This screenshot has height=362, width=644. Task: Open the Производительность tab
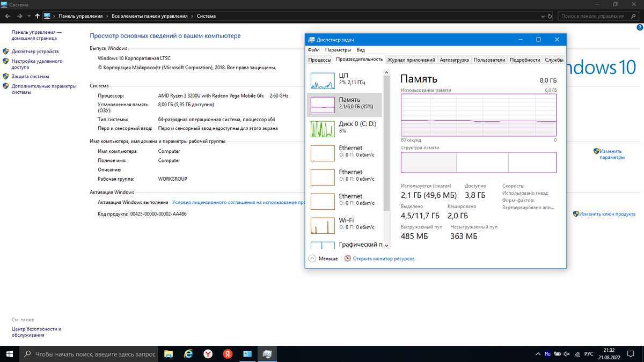359,59
